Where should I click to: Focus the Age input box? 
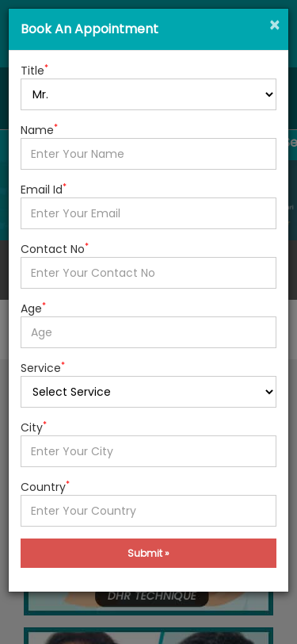tap(149, 332)
